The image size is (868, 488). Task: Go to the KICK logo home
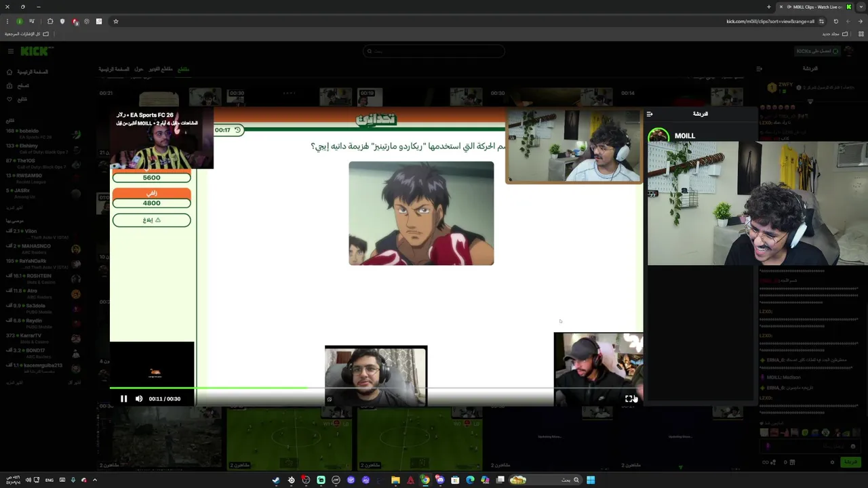pyautogui.click(x=37, y=52)
